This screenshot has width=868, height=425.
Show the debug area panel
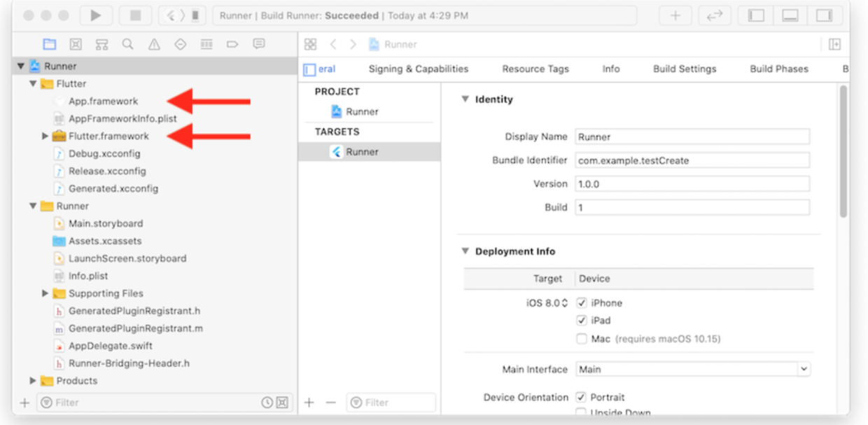point(791,15)
